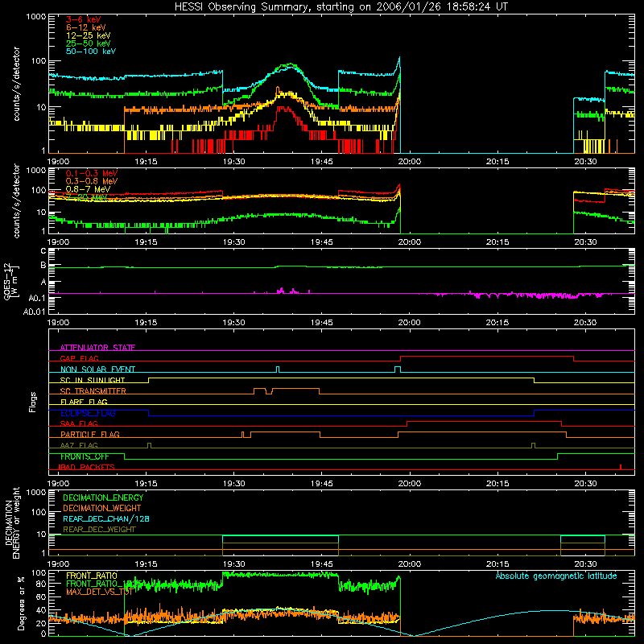
Task: Select the A0.1 flux tick label
Action: (x=37, y=298)
